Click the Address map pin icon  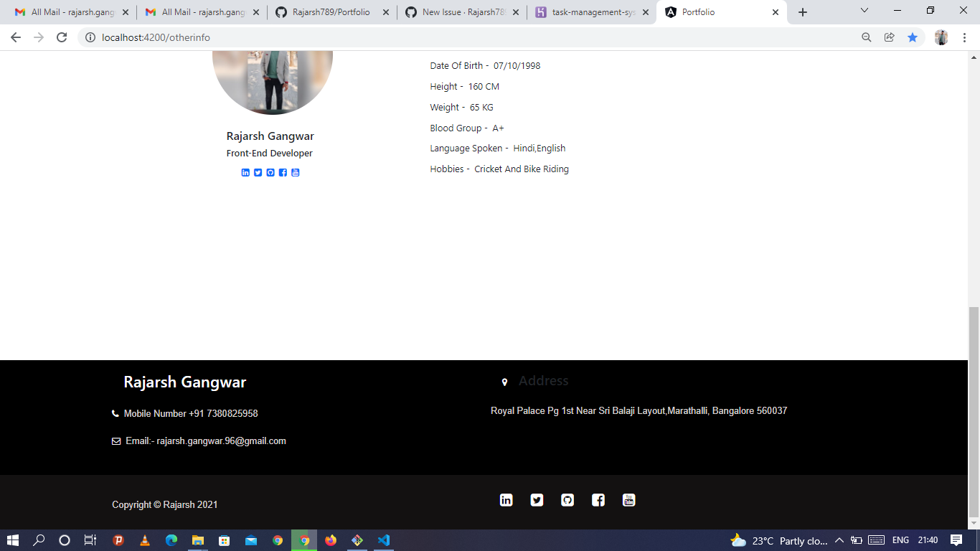click(x=504, y=382)
